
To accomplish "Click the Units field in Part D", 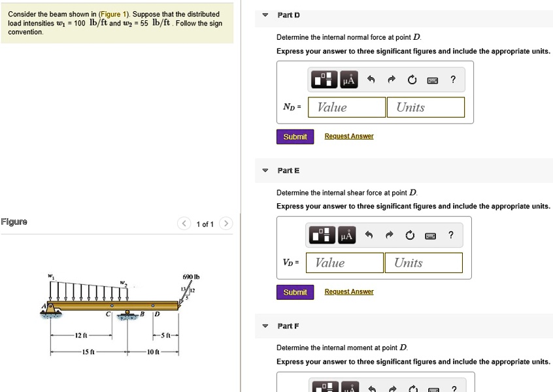I will click(426, 106).
